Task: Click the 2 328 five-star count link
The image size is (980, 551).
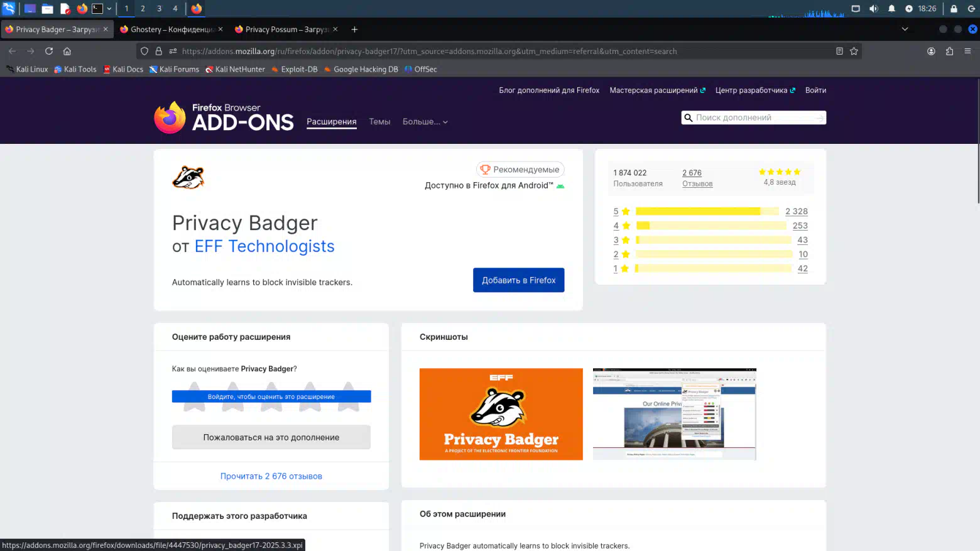Action: pyautogui.click(x=797, y=212)
